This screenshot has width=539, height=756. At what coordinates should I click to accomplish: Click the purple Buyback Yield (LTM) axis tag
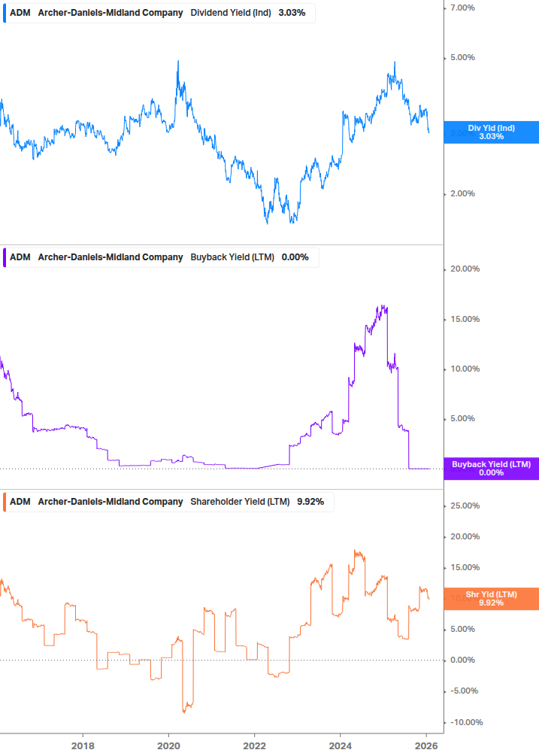click(x=491, y=469)
